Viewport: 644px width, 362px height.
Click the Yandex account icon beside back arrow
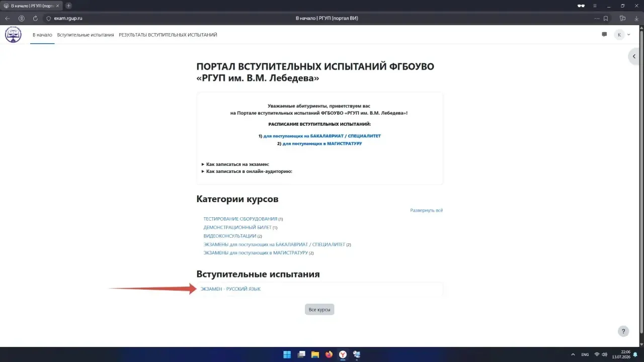coord(22,18)
